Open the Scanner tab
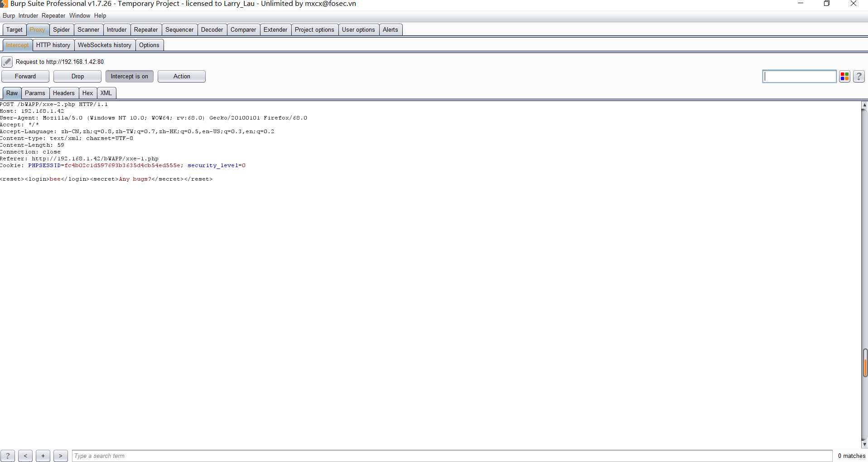 (88, 30)
